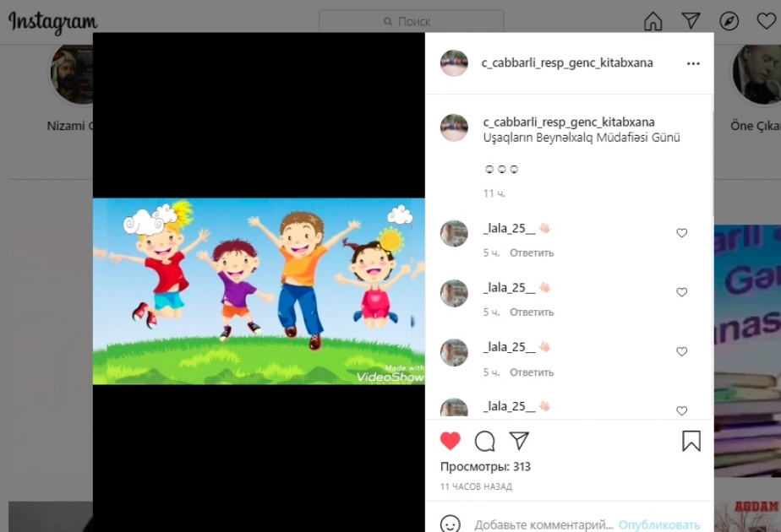Click the avatar beside the post caption
The height and width of the screenshot is (532, 781).
454,128
